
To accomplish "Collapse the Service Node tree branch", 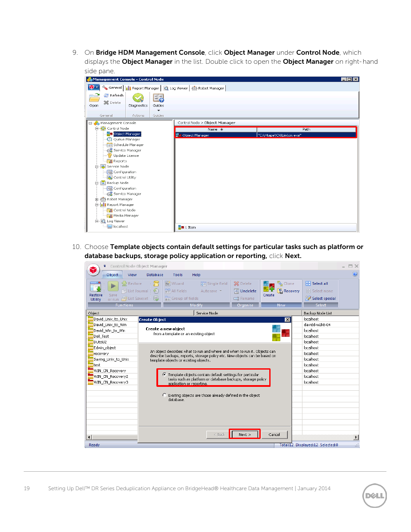I will [x=97, y=167].
